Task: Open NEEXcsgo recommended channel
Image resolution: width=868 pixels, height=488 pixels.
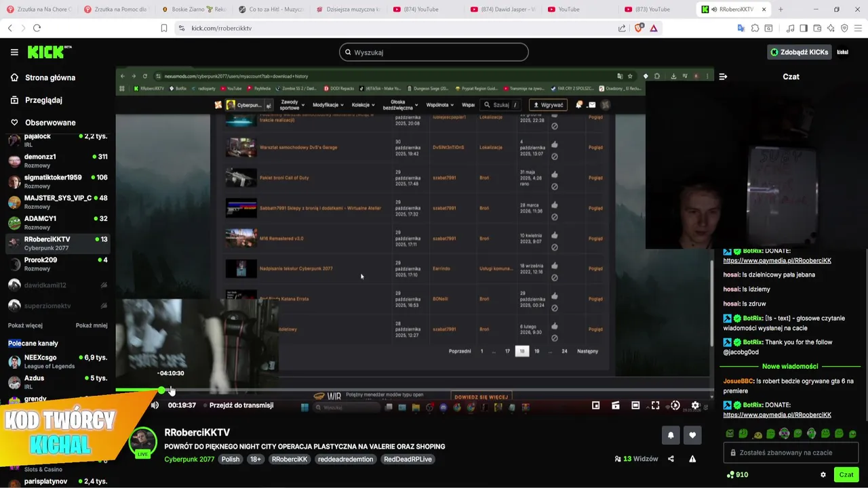Action: tap(57, 361)
